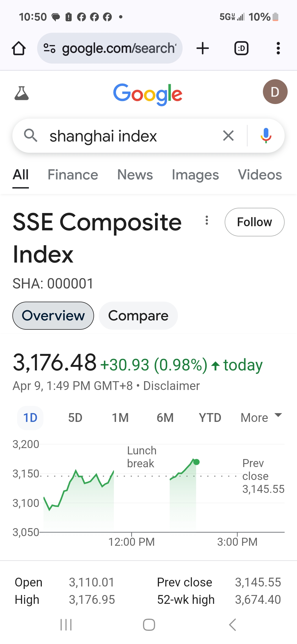This screenshot has width=297, height=644.
Task: Follow the SSE Composite Index
Action: (255, 222)
